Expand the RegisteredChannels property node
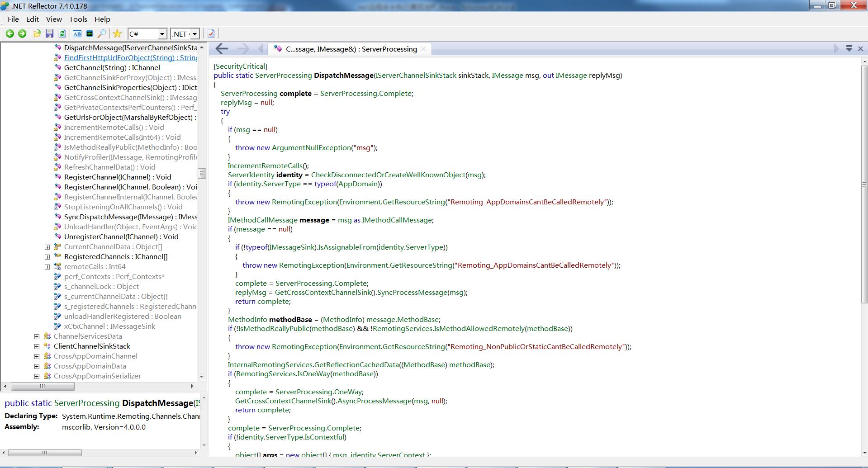 (47, 257)
